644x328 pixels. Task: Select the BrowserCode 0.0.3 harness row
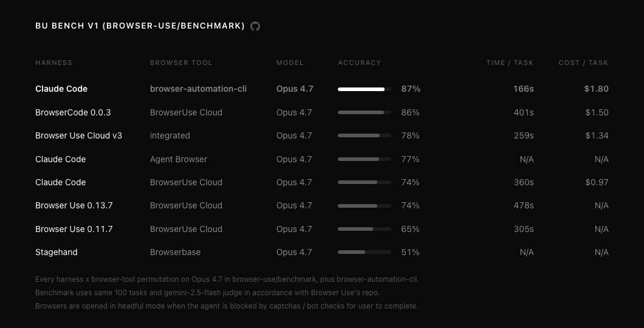pyautogui.click(x=322, y=112)
